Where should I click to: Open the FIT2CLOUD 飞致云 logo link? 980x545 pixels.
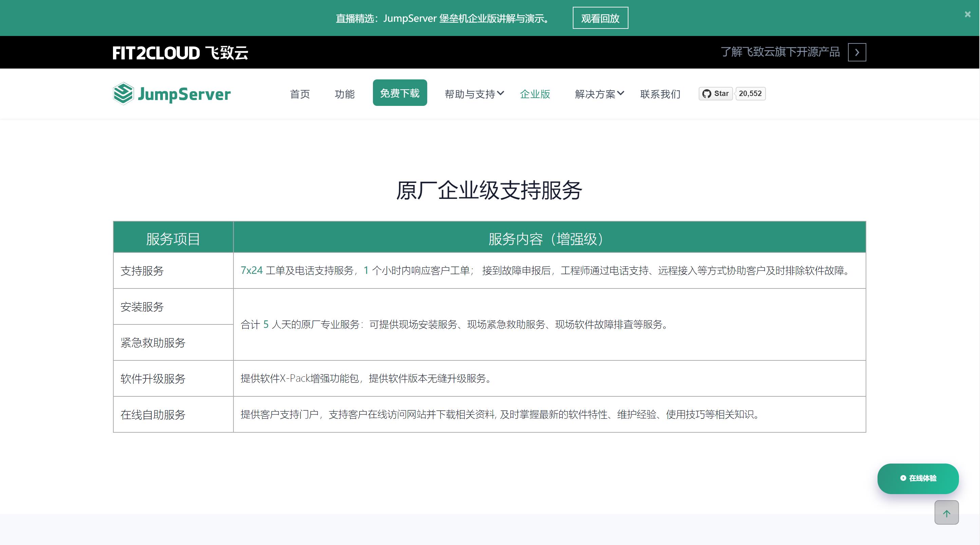180,53
